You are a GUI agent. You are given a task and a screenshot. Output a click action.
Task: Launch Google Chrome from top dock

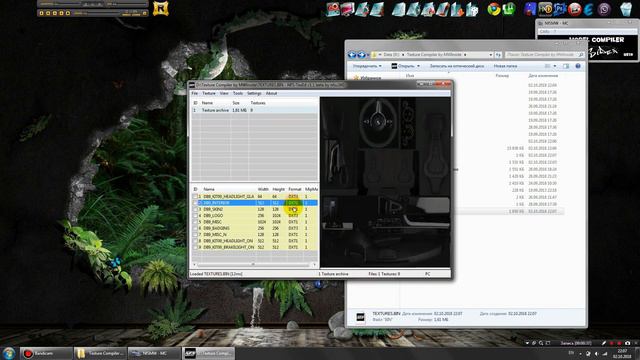click(x=494, y=9)
